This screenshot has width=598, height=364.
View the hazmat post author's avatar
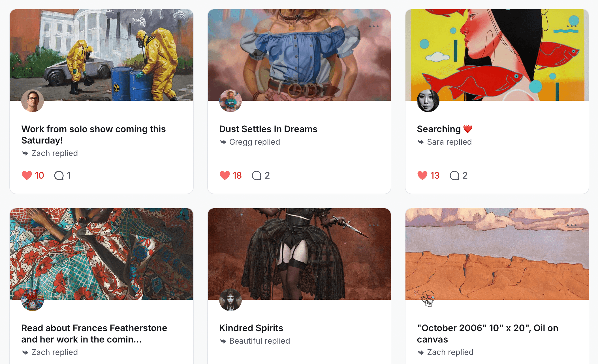(x=33, y=101)
